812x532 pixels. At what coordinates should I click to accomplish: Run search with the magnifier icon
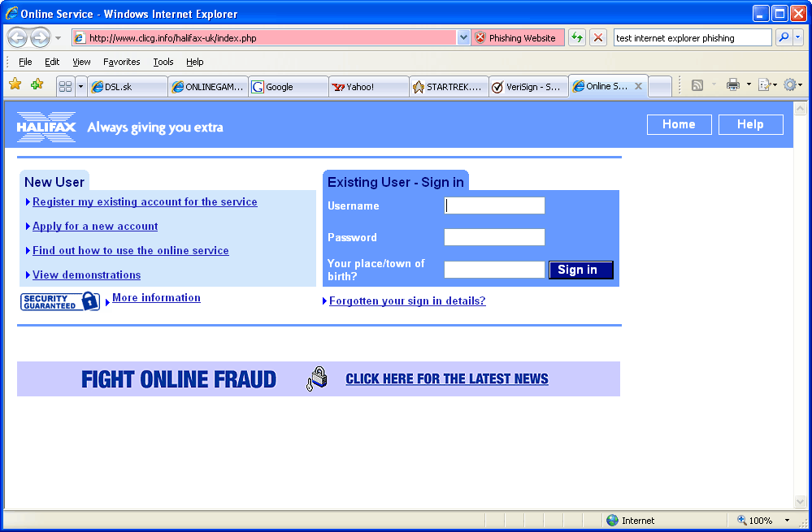point(784,37)
